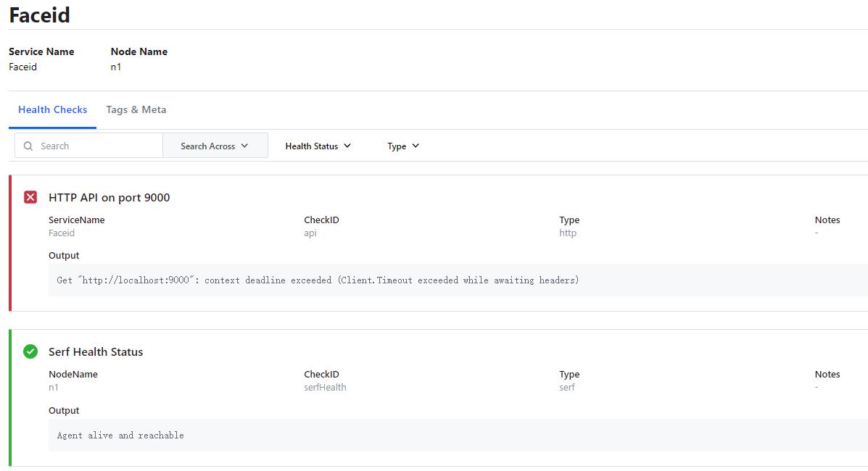Click the HTTP API on port 9000 title
The image size is (868, 471).
(109, 197)
